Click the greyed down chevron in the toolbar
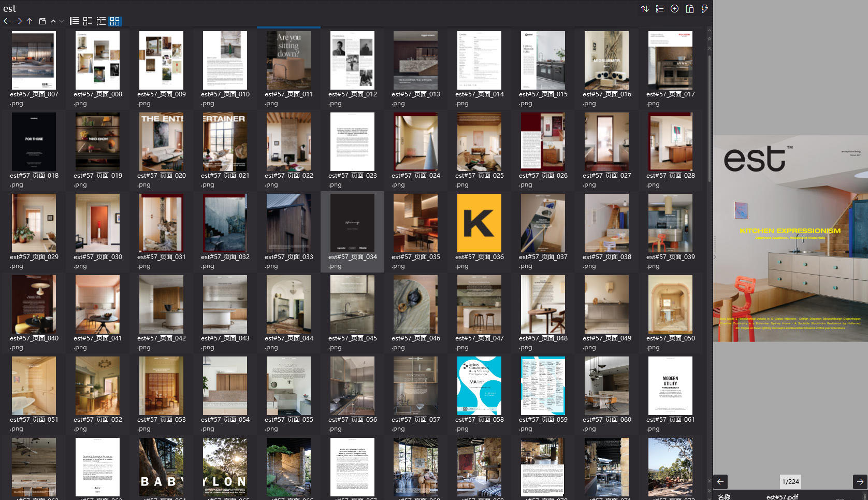 click(x=62, y=21)
